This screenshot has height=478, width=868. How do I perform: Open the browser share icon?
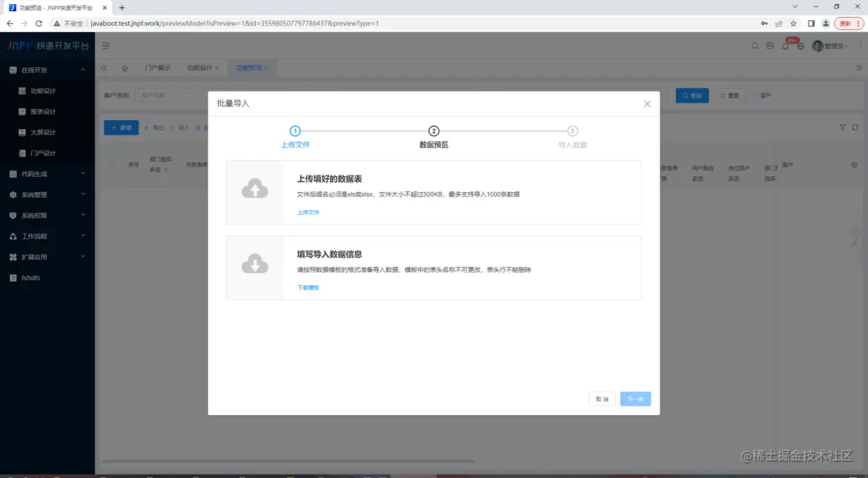779,23
